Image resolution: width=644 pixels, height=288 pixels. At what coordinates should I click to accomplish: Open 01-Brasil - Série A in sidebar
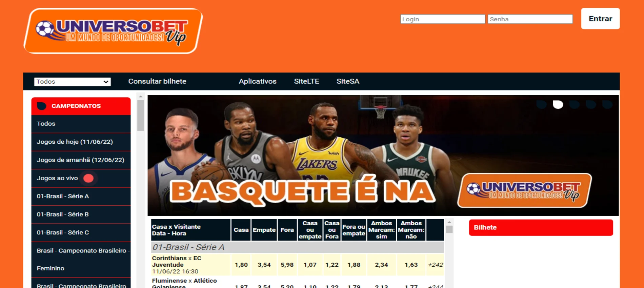81,196
